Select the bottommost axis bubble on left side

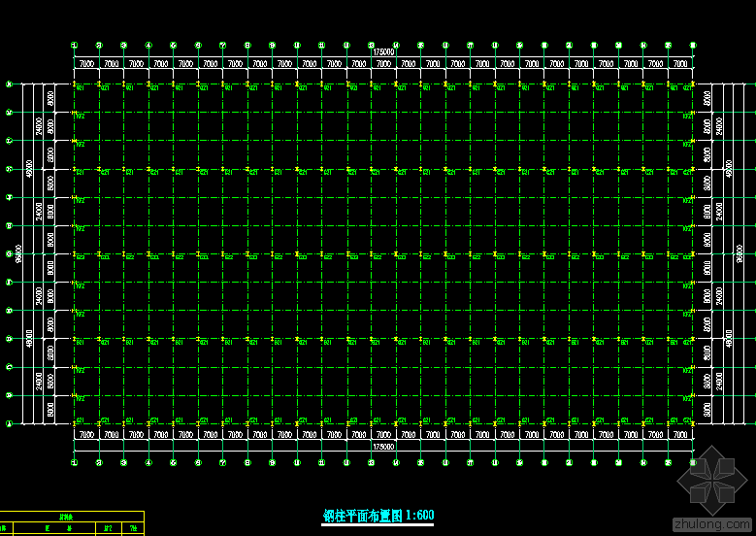9,423
